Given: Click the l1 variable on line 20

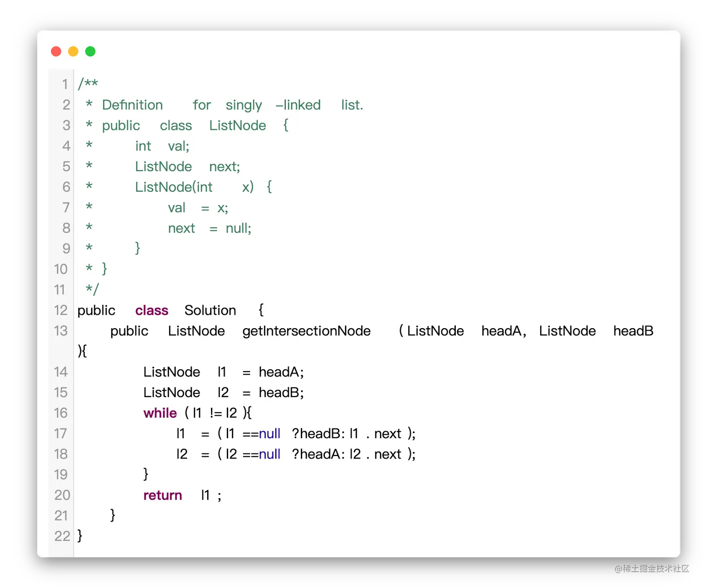Looking at the screenshot, I should click(205, 495).
